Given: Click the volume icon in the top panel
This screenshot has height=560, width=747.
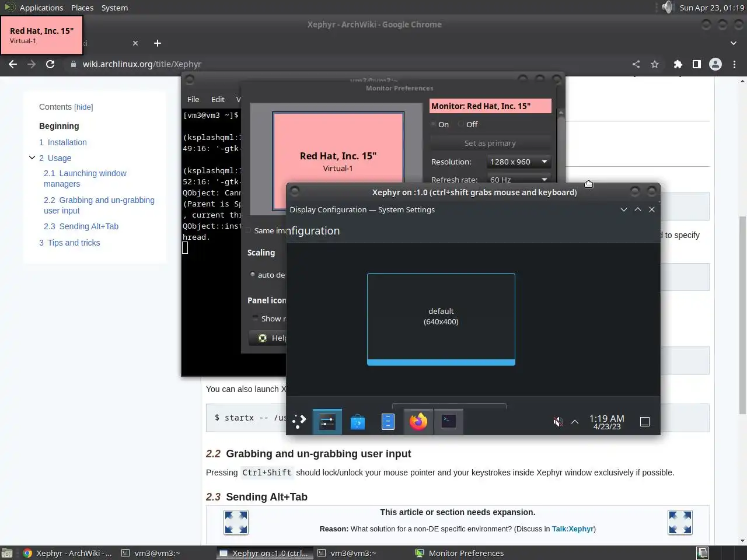Looking at the screenshot, I should pyautogui.click(x=667, y=8).
